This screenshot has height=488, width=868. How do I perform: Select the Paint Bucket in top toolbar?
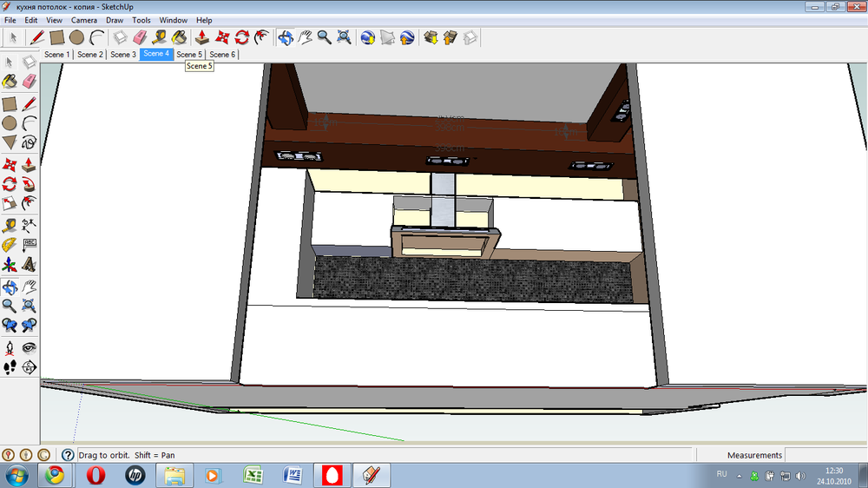[179, 37]
